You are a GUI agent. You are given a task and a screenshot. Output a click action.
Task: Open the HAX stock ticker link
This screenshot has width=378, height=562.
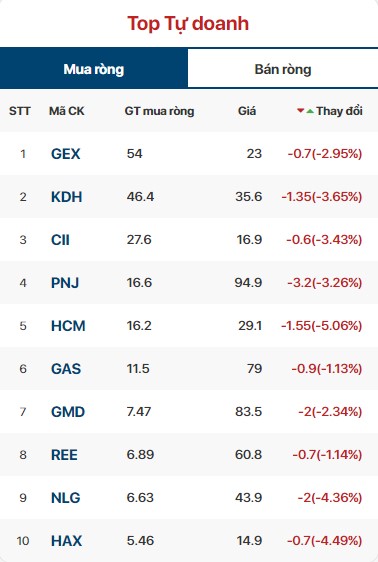point(67,541)
